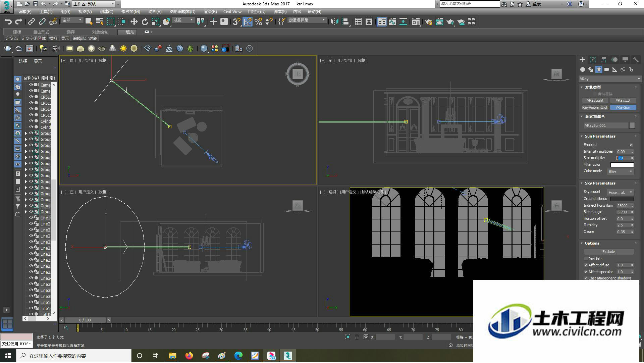644x363 pixels.
Task: Open the 修改器(M) menu
Action: pyautogui.click(x=130, y=12)
